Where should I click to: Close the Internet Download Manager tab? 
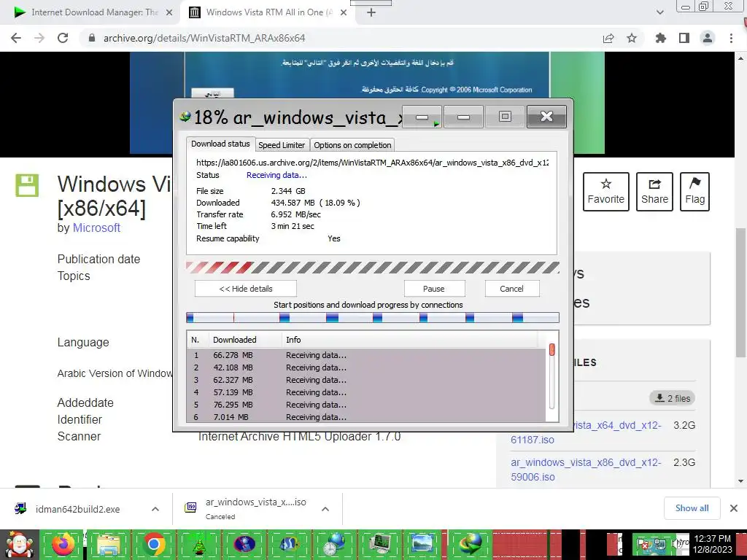[x=169, y=13]
